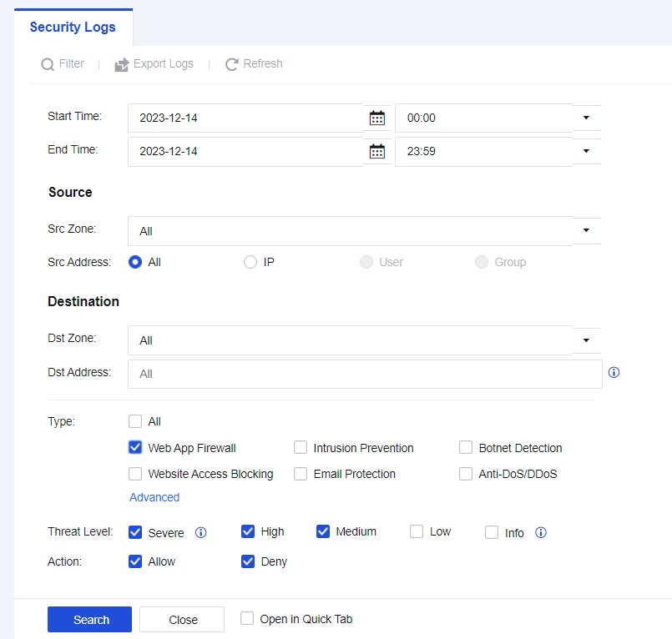
Task: Uncheck the Web App Firewall checkbox
Action: (x=135, y=447)
